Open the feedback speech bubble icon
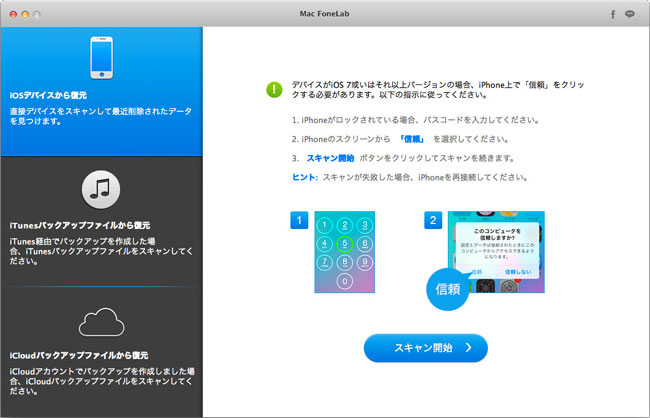650x418 pixels. pos(630,15)
